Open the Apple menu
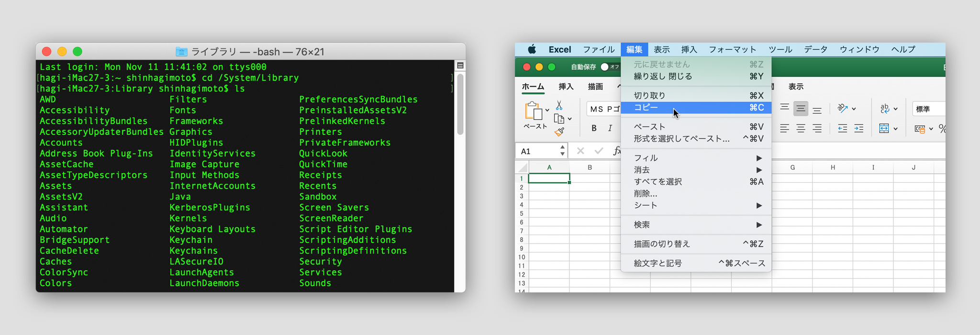Image resolution: width=980 pixels, height=335 pixels. (x=532, y=49)
